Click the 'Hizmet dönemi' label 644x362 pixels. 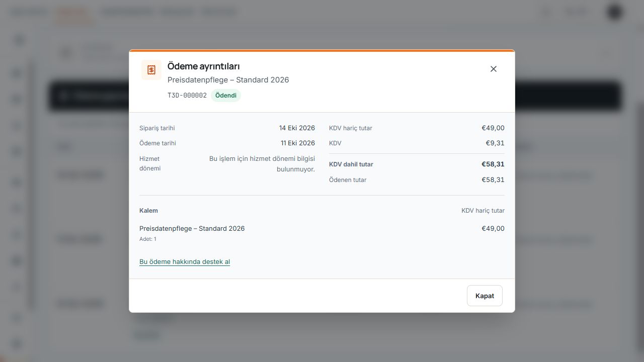click(150, 163)
